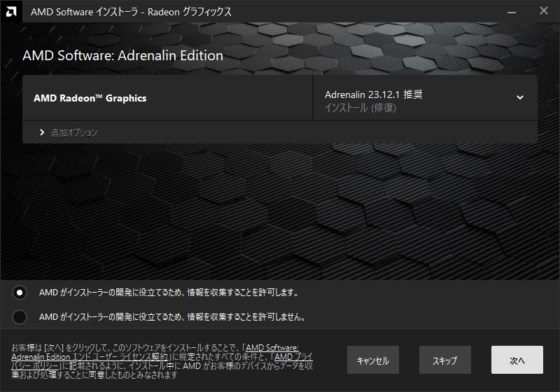
Task: Open the AMD プライバシー ポリシー link
Action: tap(162, 361)
